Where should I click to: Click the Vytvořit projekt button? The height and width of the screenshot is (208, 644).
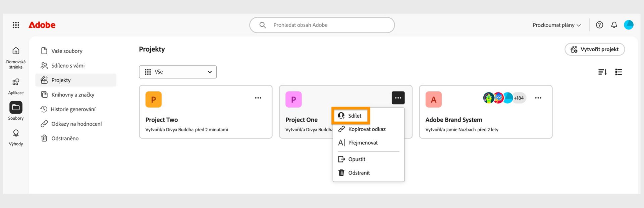(595, 49)
